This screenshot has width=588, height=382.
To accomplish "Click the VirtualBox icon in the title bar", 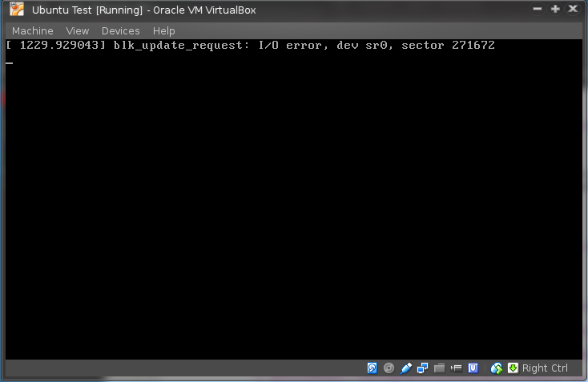I will [17, 10].
